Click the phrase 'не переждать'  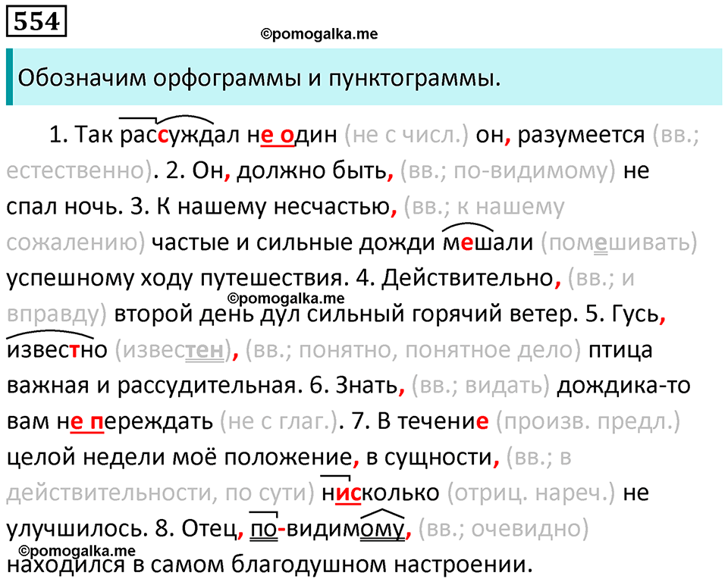[x=135, y=421]
